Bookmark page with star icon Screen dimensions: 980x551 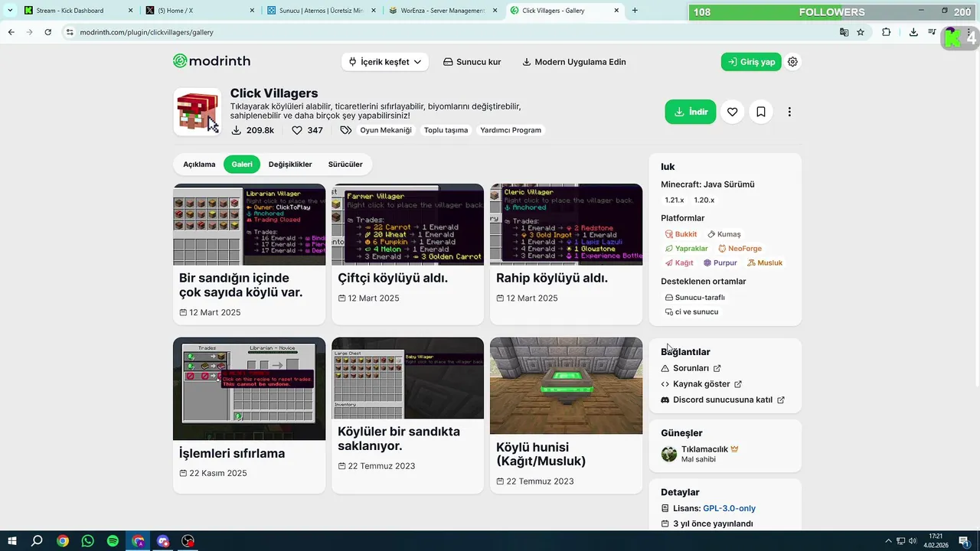pos(861,32)
